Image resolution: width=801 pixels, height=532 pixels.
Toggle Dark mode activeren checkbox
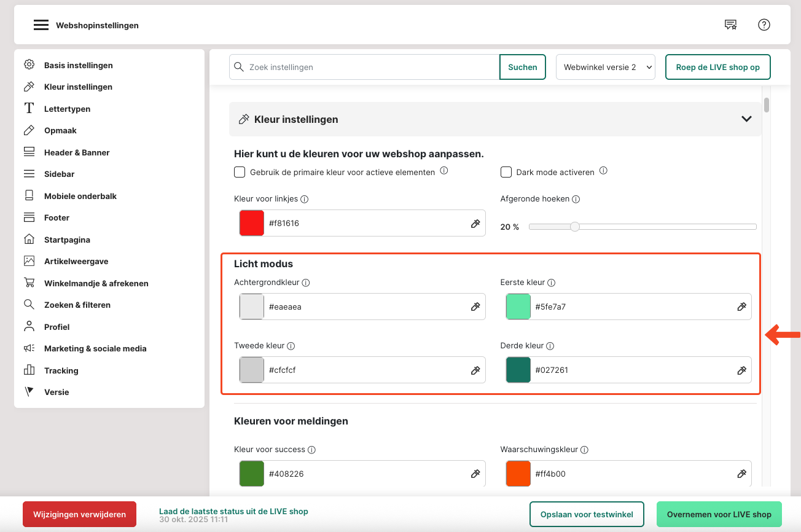coord(506,172)
